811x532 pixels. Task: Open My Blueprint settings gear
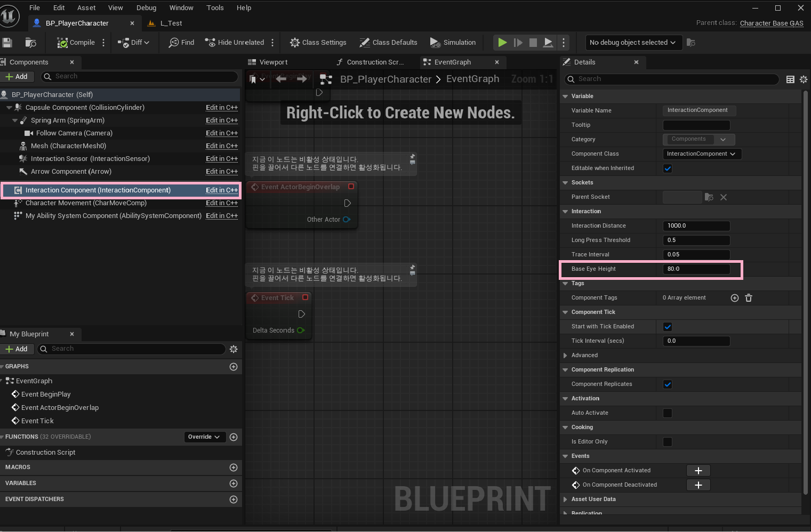(234, 349)
